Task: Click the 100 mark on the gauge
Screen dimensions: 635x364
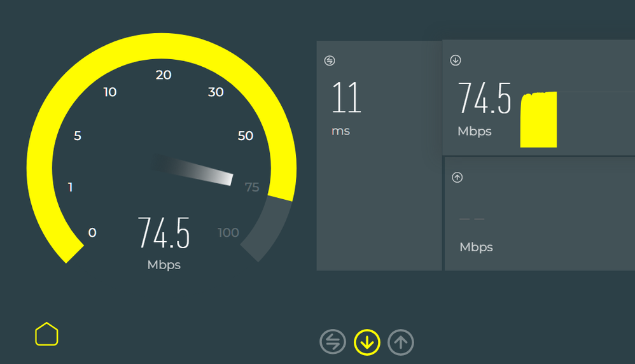Action: click(x=228, y=233)
